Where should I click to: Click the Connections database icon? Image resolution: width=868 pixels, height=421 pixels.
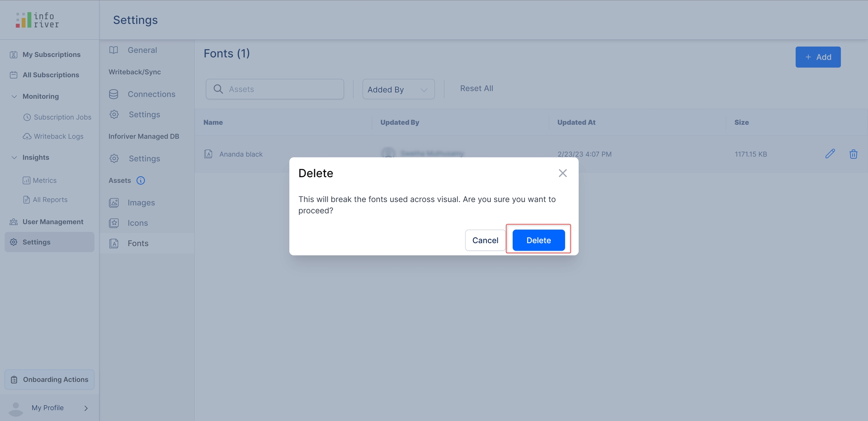coord(114,94)
